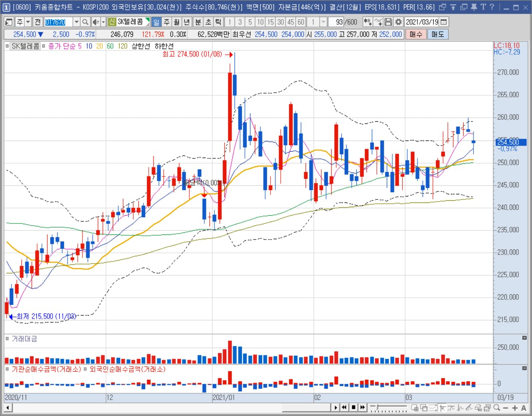Image resolution: width=532 pixels, height=416 pixels.
Task: Expand the stock code dropdown arrow
Action: click(76, 22)
